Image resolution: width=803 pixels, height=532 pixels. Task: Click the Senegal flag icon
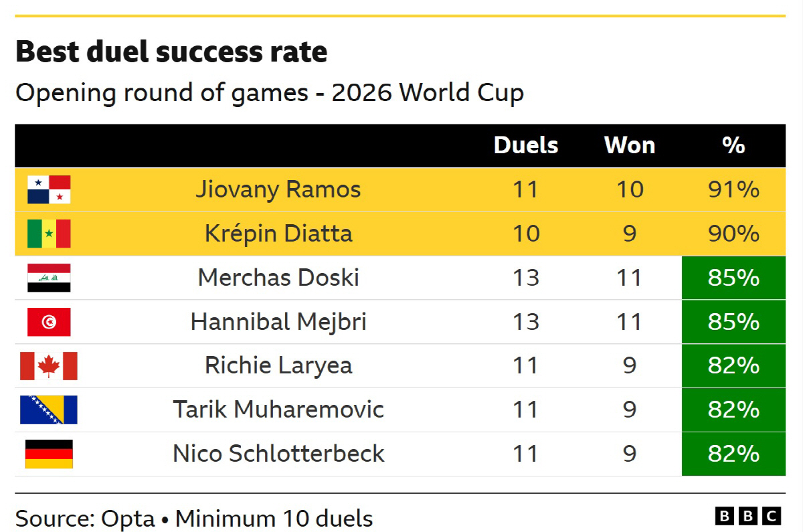(49, 234)
